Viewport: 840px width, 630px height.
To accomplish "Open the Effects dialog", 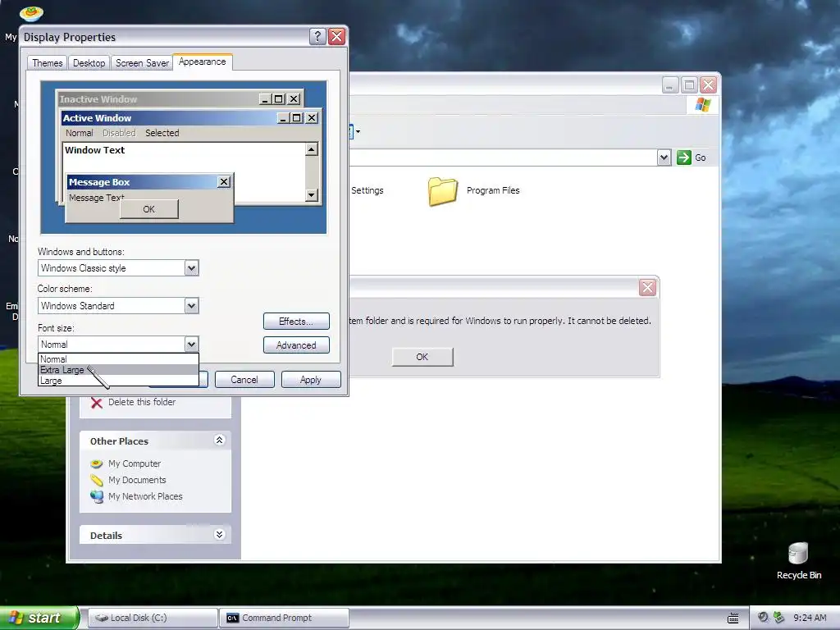I will click(x=296, y=322).
